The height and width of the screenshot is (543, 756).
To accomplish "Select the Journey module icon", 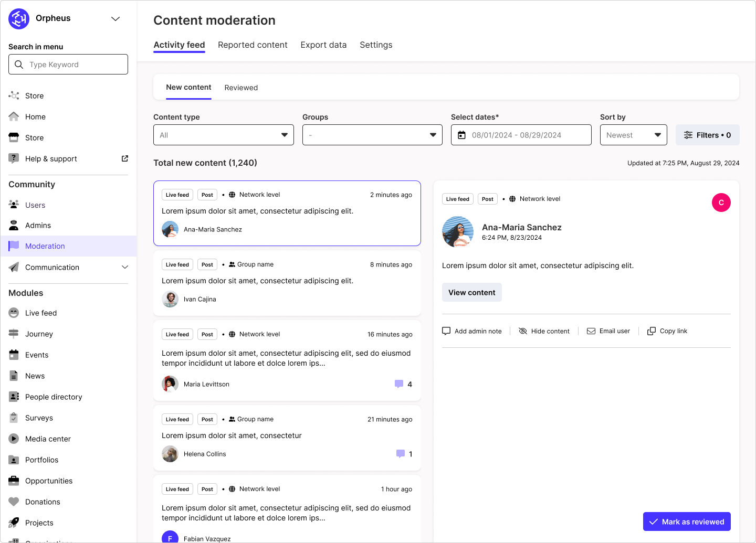I will pyautogui.click(x=13, y=334).
